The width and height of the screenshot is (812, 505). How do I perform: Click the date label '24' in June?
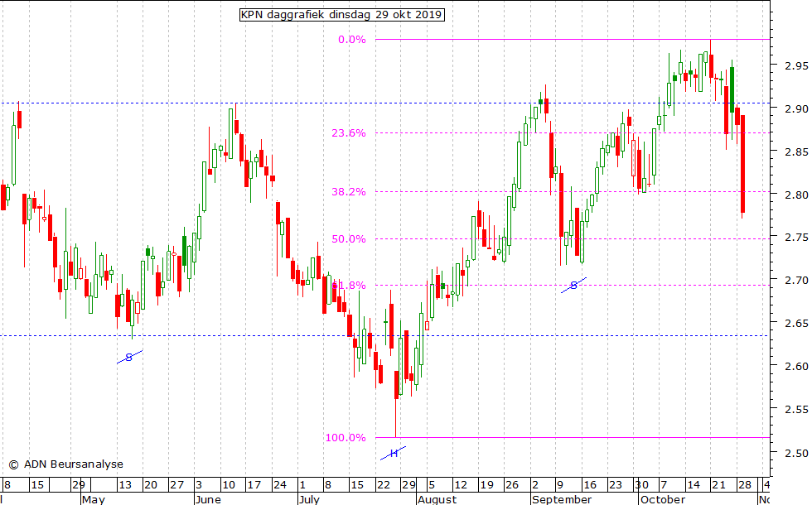(280, 485)
